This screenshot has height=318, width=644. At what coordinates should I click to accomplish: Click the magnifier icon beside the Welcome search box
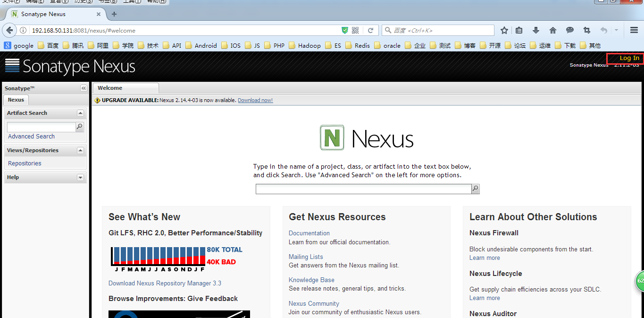click(x=476, y=189)
